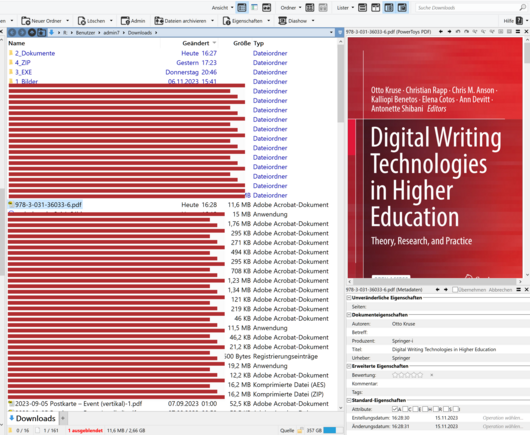Navigate back with the path bar arrow
Screen dimensions: 530x435
pyautogui.click(x=12, y=32)
